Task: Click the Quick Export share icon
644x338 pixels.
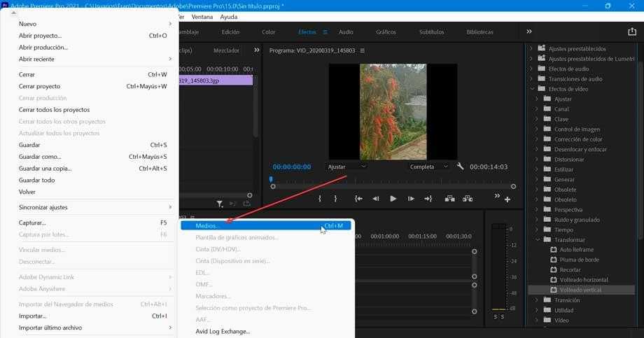Action: (x=633, y=31)
